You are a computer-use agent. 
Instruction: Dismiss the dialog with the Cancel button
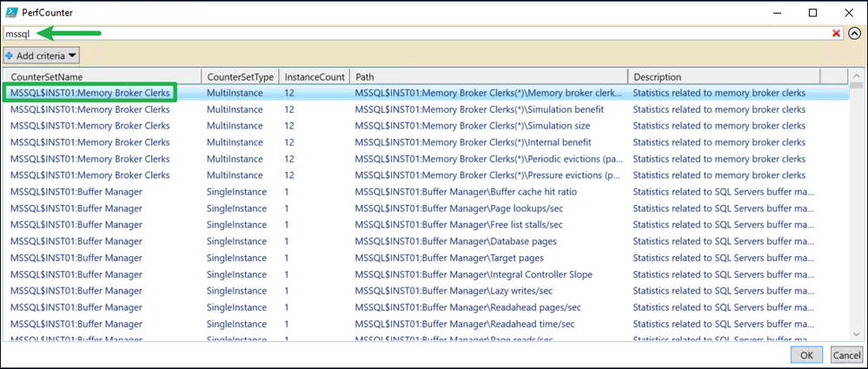tap(846, 354)
